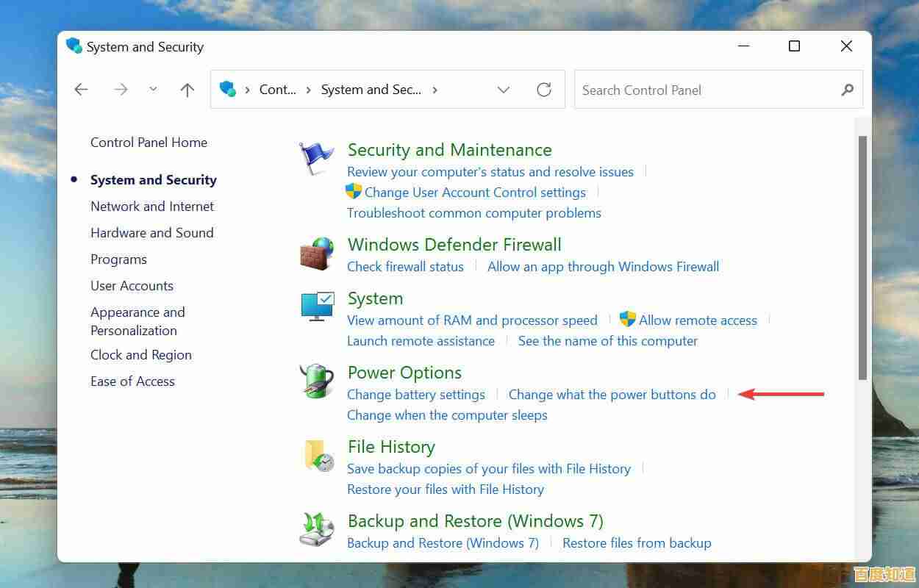Open Change what the power buttons do
Screen dimensions: 919x588
click(612, 394)
